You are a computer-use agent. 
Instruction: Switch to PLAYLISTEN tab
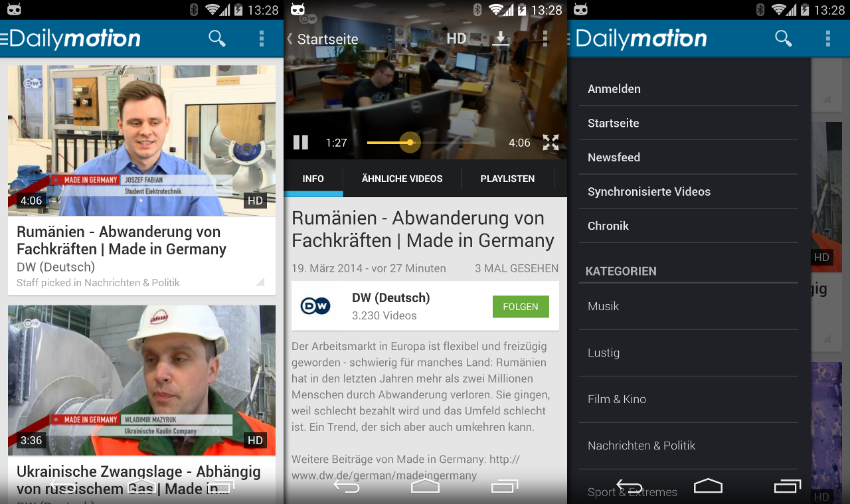point(507,179)
